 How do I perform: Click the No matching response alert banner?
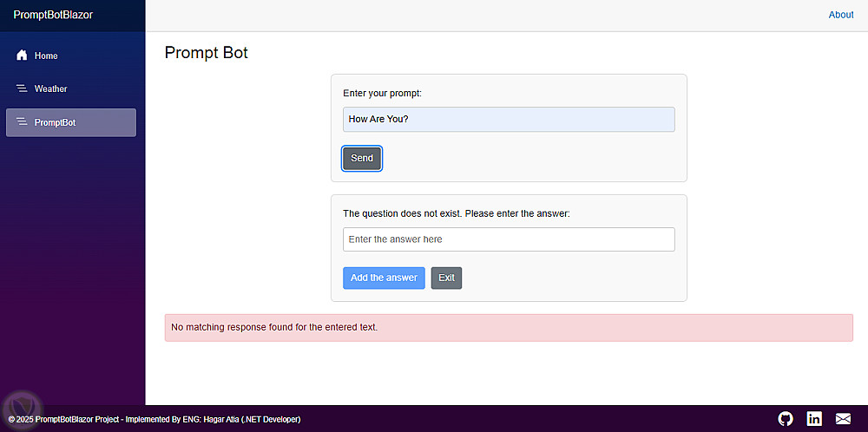(509, 328)
